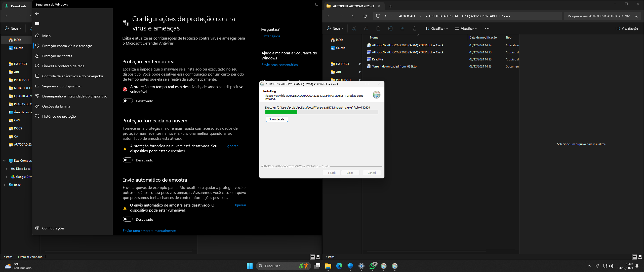
Task: Click the up-directory arrow in the AUTODESK folder window
Action: coord(353,16)
